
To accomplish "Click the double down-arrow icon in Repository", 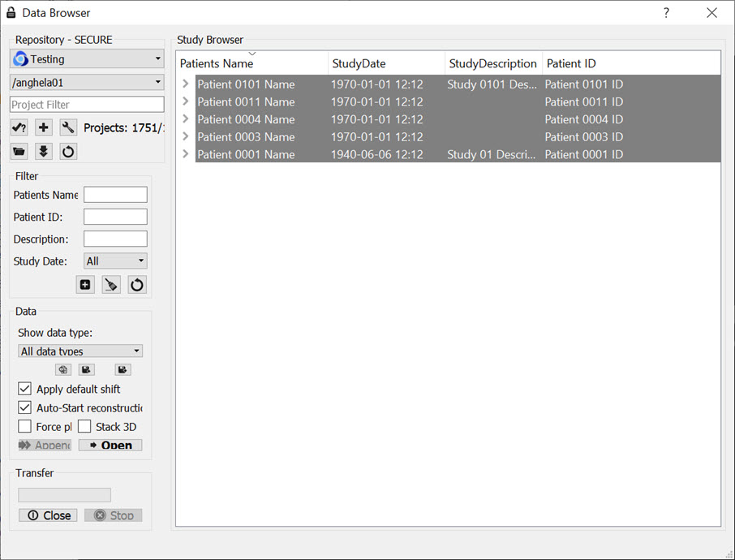I will [44, 151].
